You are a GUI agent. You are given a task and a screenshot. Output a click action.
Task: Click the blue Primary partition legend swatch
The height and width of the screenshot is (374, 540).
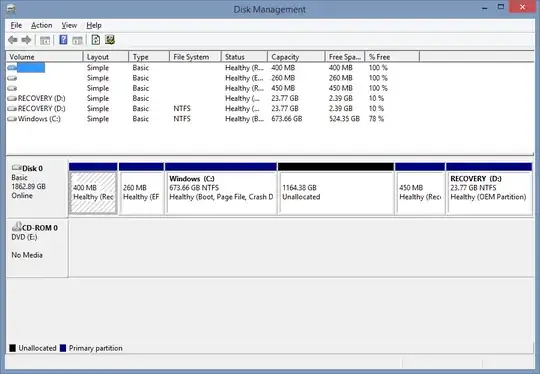63,348
